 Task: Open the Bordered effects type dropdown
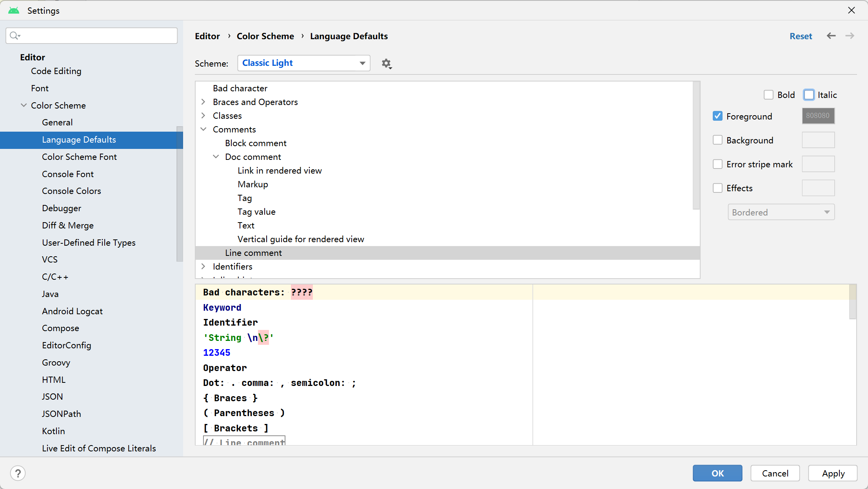[781, 212]
